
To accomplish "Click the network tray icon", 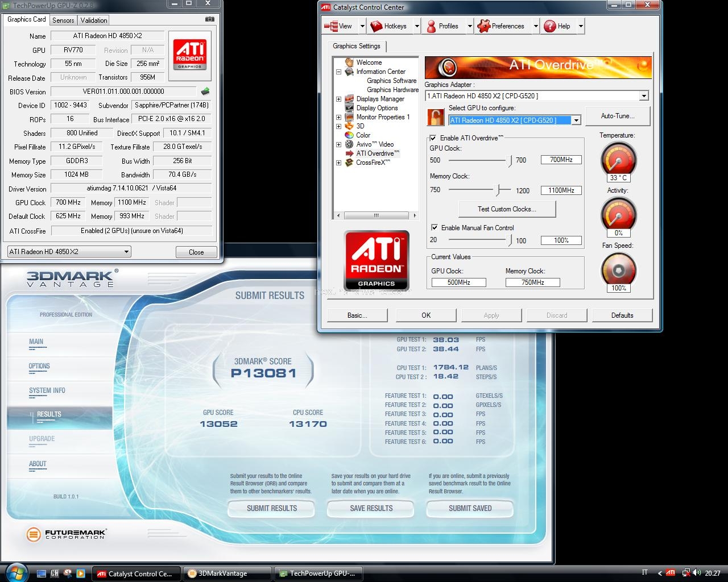I will point(685,573).
